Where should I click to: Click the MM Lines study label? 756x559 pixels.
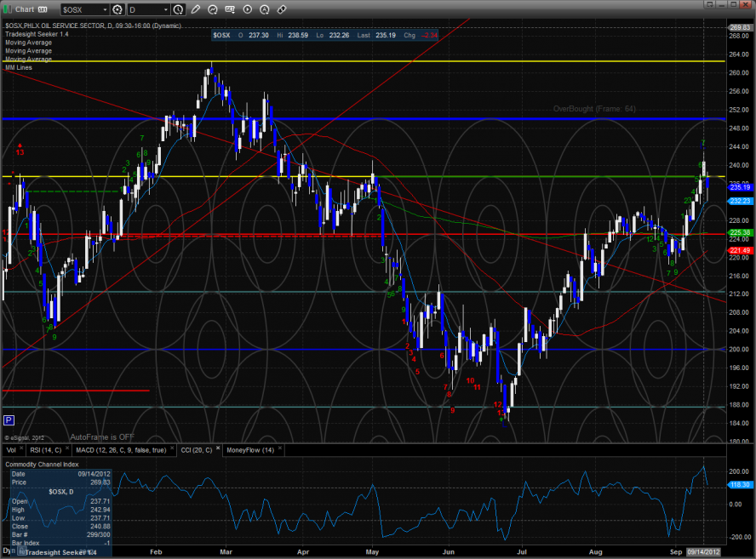pos(19,66)
